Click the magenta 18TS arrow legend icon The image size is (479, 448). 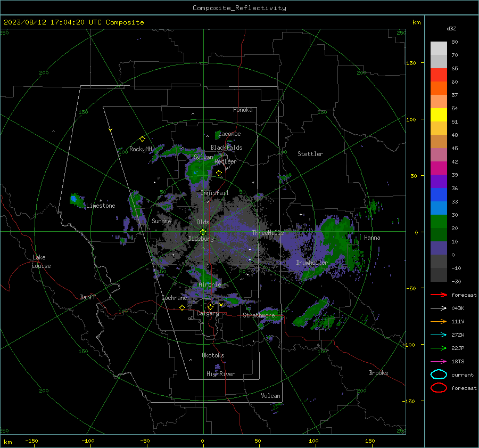click(x=439, y=362)
